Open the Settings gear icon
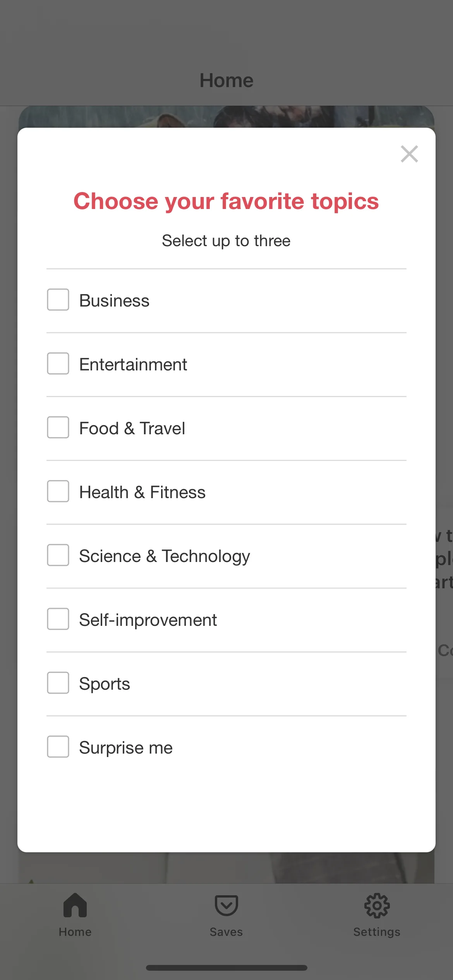The image size is (453, 980). 377,905
